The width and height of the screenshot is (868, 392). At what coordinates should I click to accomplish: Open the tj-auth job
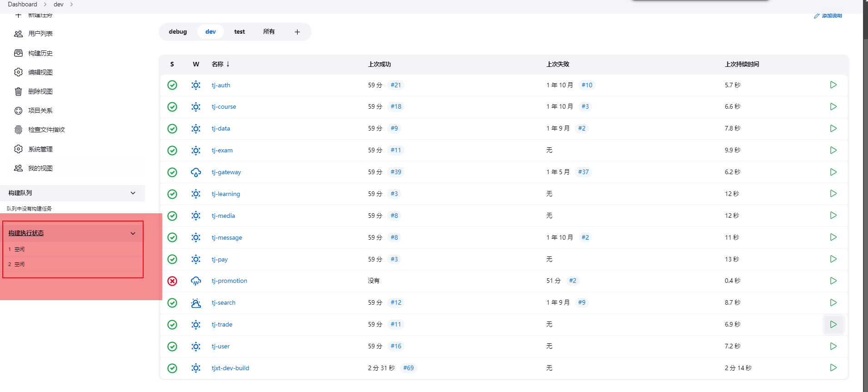pos(221,85)
